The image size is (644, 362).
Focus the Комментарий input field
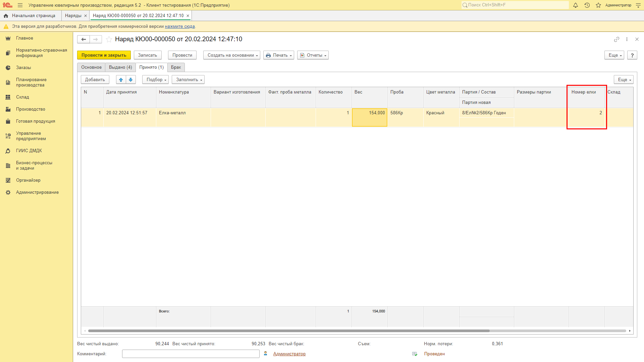[191, 354]
